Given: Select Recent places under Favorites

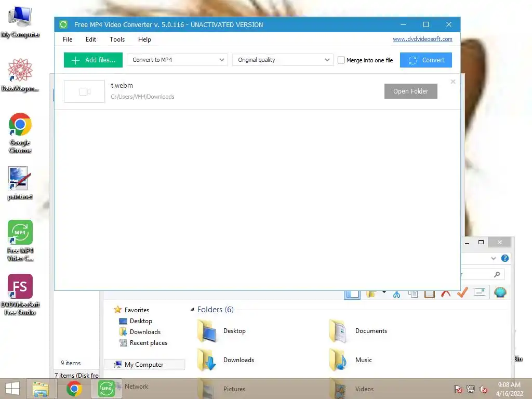Looking at the screenshot, I should pyautogui.click(x=143, y=343).
